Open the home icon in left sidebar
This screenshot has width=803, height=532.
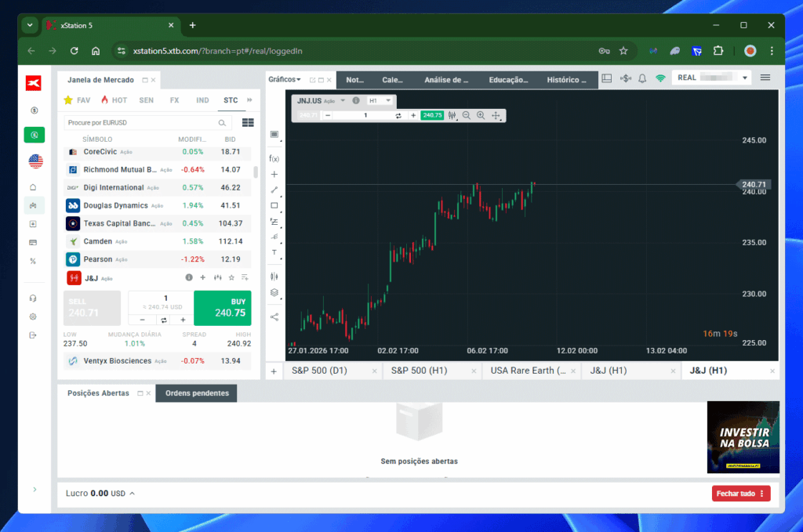tap(33, 187)
